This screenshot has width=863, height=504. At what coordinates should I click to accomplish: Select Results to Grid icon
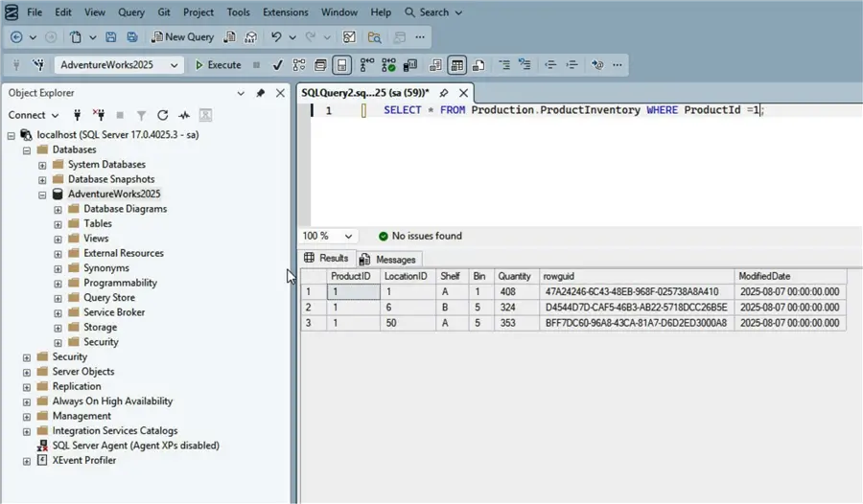pyautogui.click(x=456, y=65)
